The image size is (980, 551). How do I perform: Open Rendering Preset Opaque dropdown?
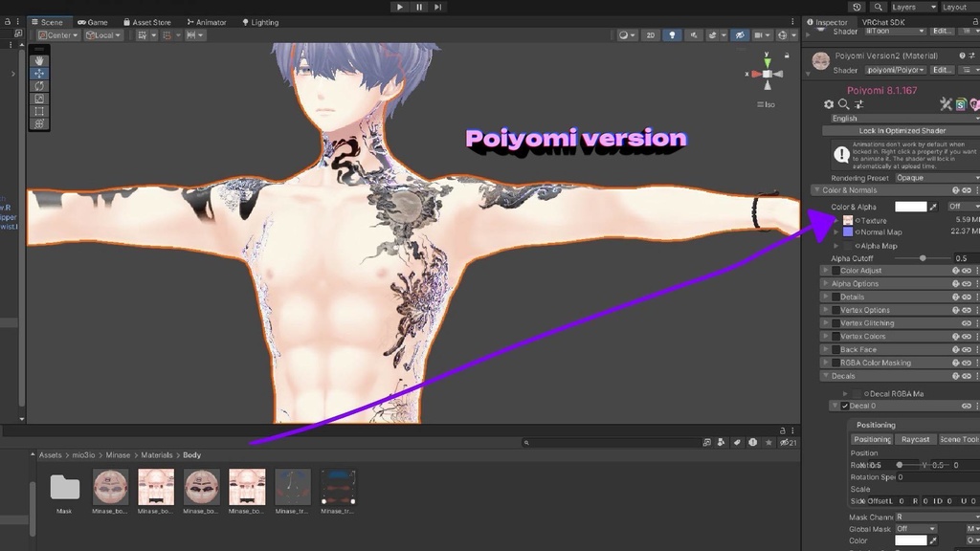[x=937, y=178]
